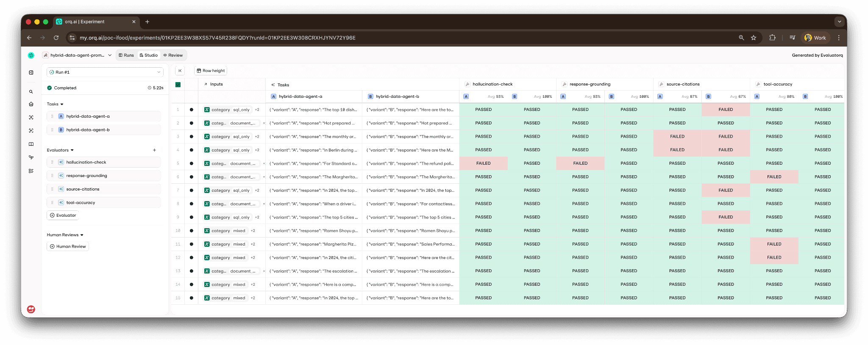Image resolution: width=868 pixels, height=345 pixels.
Task: Toggle the sidebar panel icon
Action: (31, 72)
